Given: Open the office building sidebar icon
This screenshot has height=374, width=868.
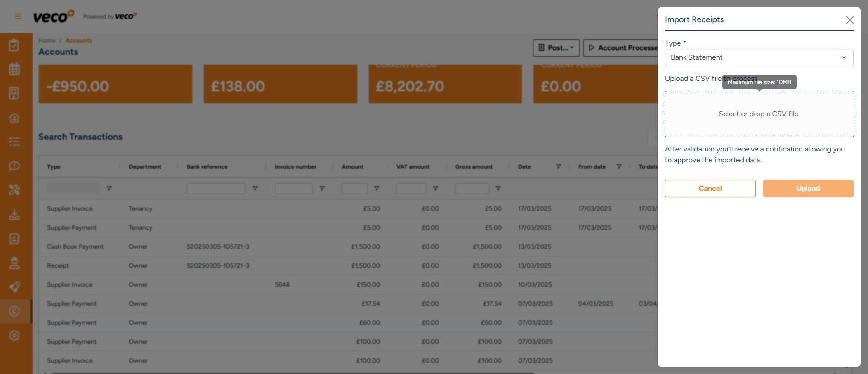Looking at the screenshot, I should click(x=14, y=93).
